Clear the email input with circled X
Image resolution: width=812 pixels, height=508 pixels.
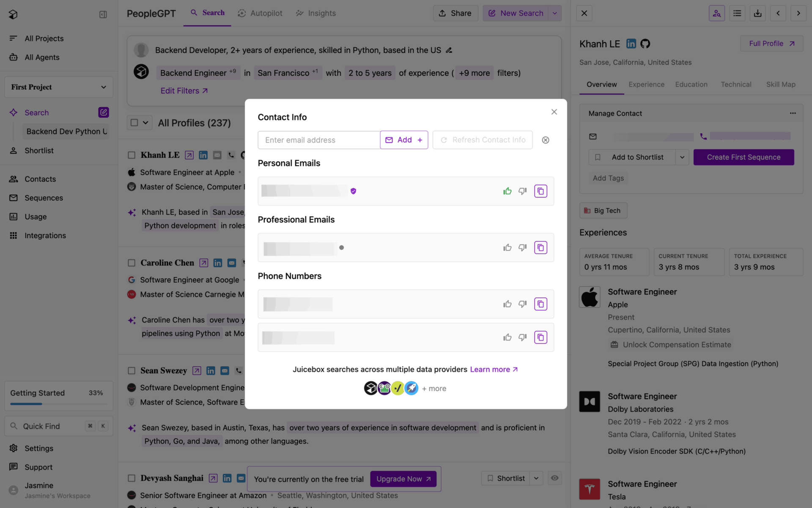(546, 140)
